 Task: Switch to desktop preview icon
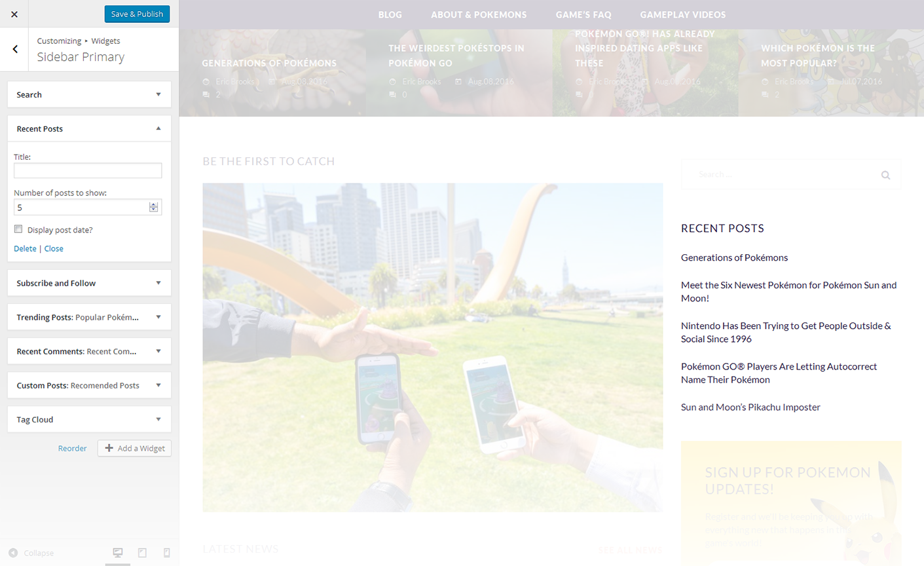(x=118, y=553)
